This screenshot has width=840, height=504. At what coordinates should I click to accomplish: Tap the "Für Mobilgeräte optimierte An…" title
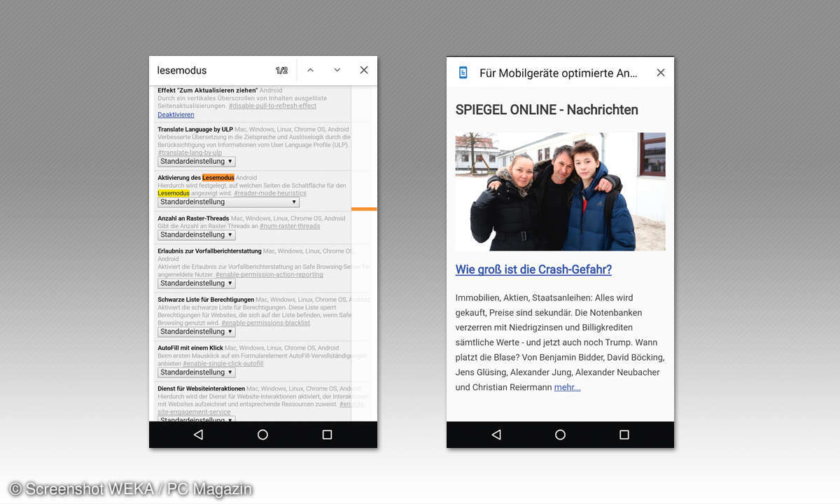coord(559,73)
